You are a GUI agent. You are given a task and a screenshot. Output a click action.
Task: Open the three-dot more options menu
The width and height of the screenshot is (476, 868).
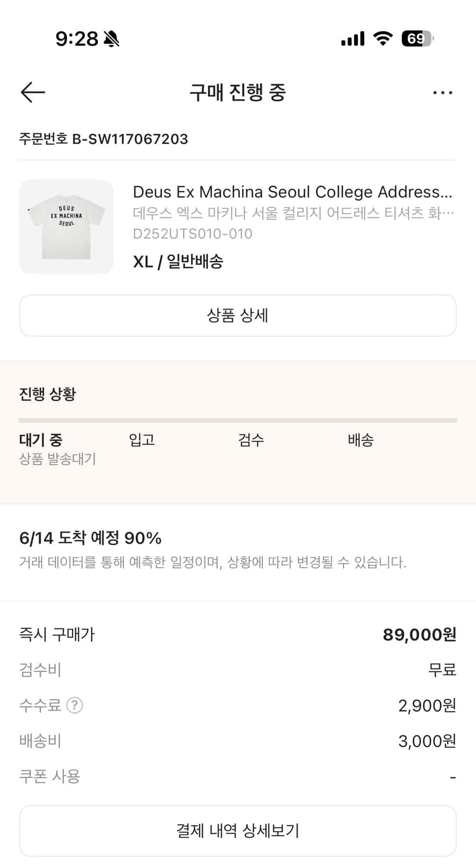click(x=442, y=93)
